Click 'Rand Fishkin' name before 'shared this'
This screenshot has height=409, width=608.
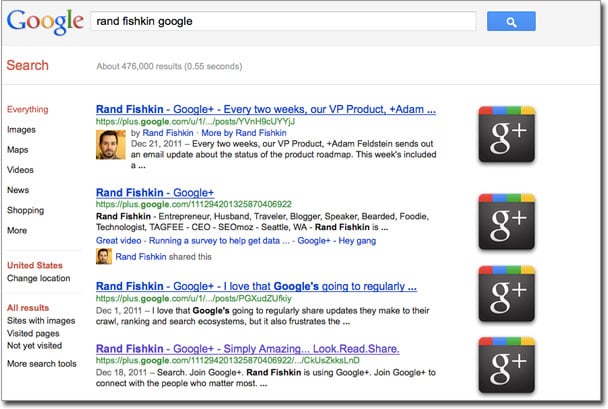pos(141,257)
